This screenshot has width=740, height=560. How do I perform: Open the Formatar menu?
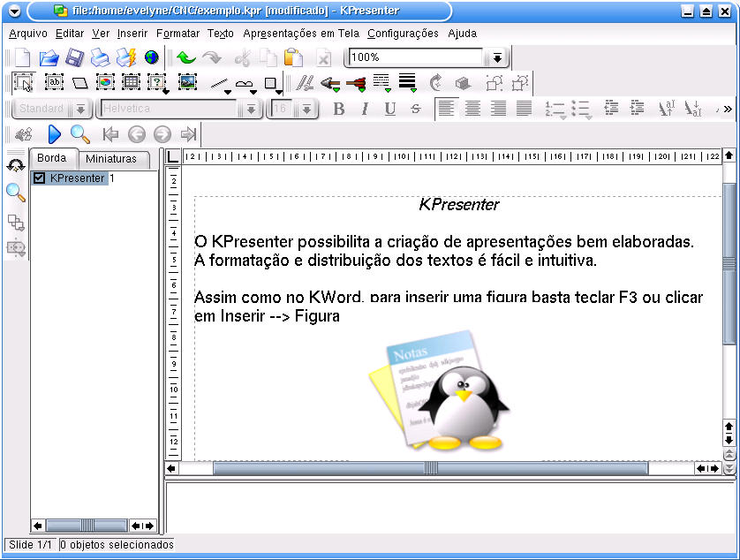[x=177, y=34]
